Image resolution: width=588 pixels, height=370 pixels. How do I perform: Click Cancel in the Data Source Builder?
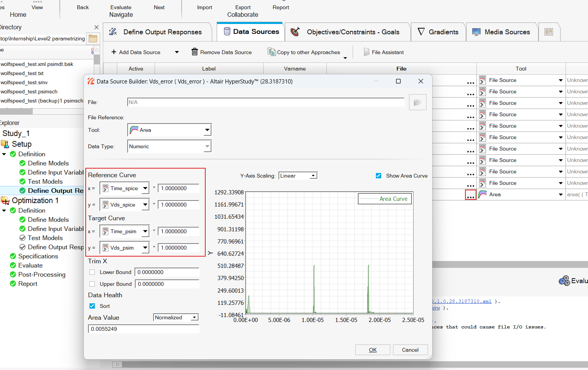[410, 350]
